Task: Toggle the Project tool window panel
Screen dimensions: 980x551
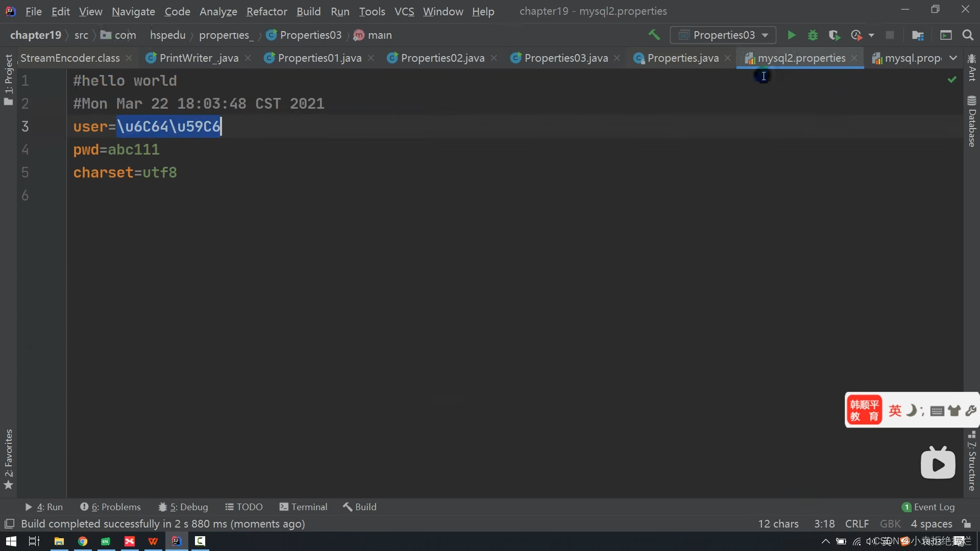Action: click(x=8, y=79)
